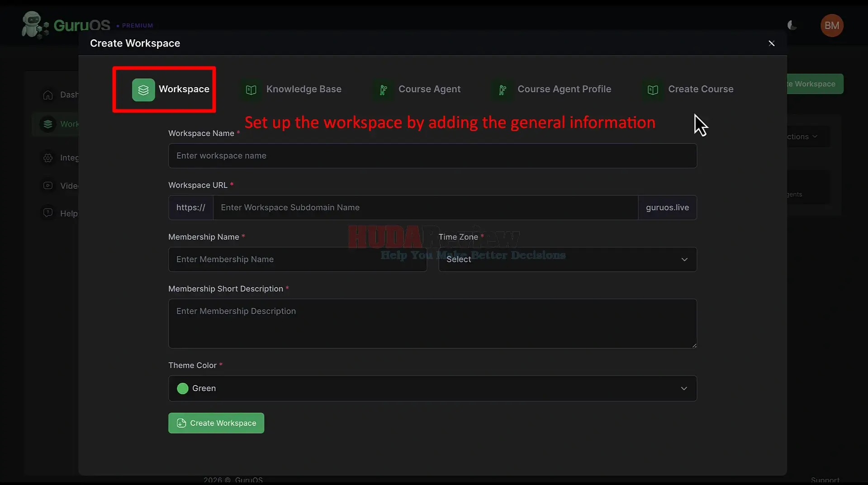868x485 pixels.
Task: Click the green Create Workspace submit button
Action: pos(216,423)
